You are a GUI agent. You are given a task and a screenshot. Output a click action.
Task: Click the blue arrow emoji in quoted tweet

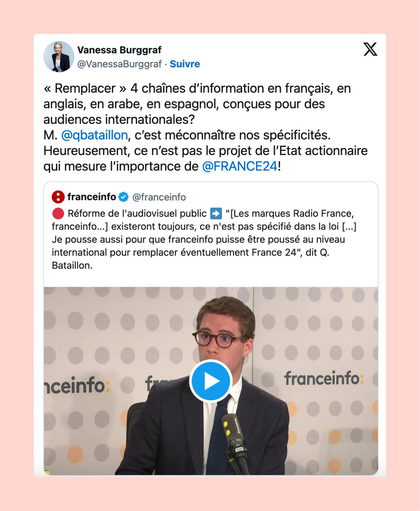point(216,213)
